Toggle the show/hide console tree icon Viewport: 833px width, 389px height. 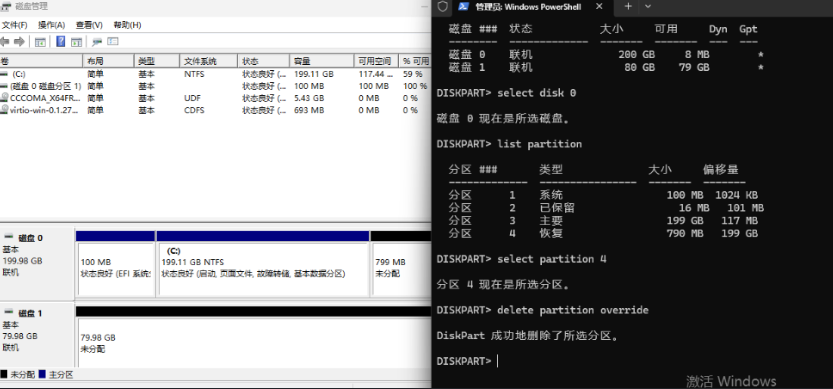coord(40,42)
